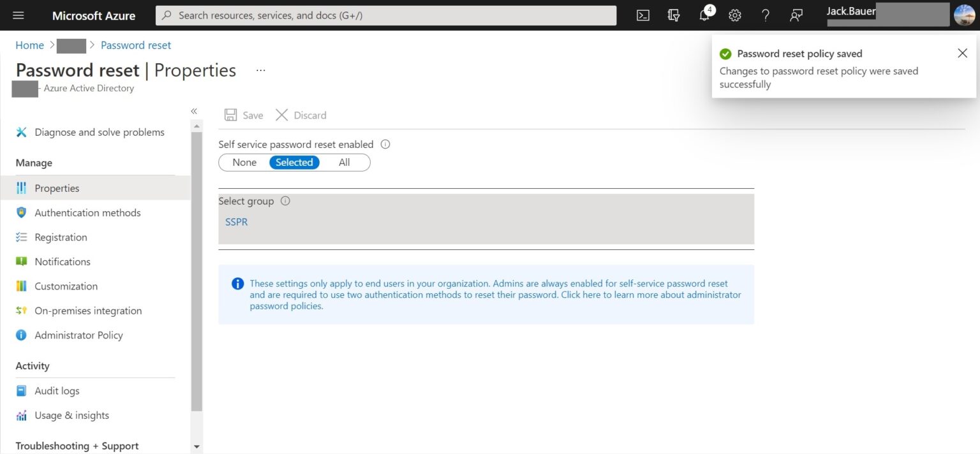980x454 pixels.
Task: Open the Notifications bell
Action: click(704, 15)
